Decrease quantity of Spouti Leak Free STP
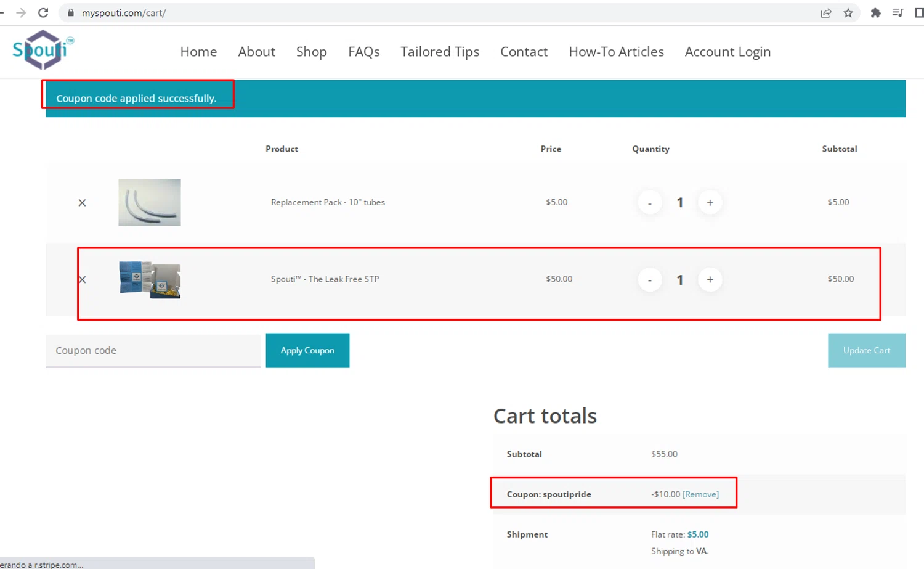This screenshot has height=569, width=924. click(x=649, y=279)
